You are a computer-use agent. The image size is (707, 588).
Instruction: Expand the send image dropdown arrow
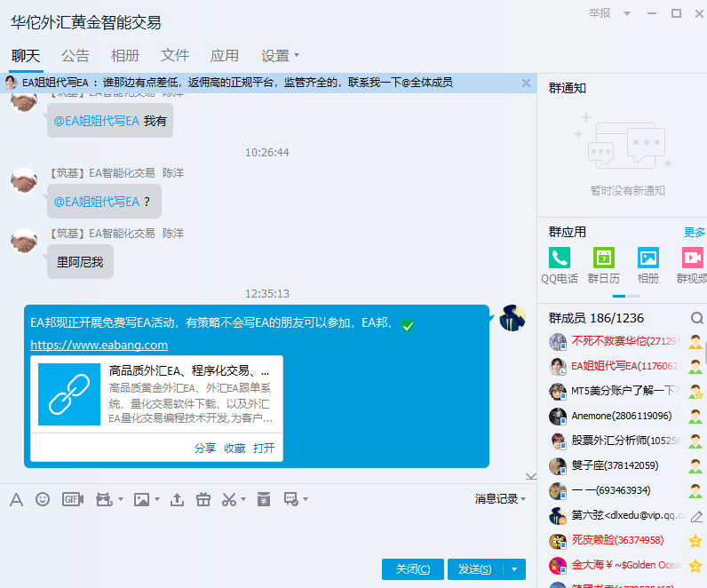click(157, 499)
